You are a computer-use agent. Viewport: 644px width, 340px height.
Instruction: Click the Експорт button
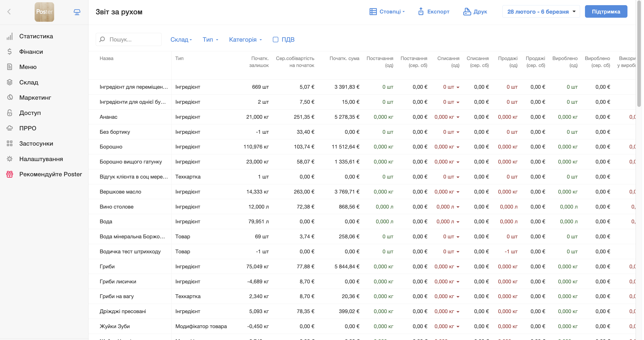tap(434, 11)
